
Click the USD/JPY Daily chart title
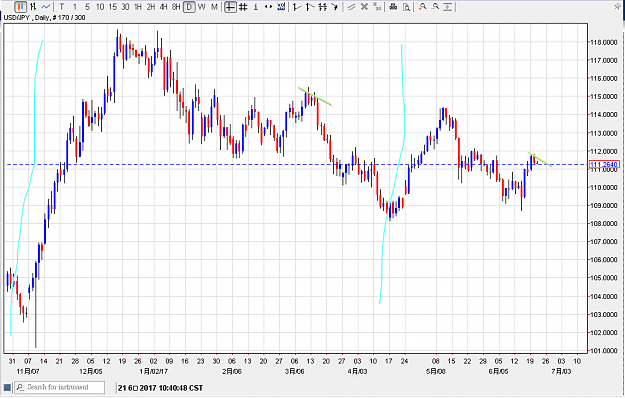[x=44, y=18]
